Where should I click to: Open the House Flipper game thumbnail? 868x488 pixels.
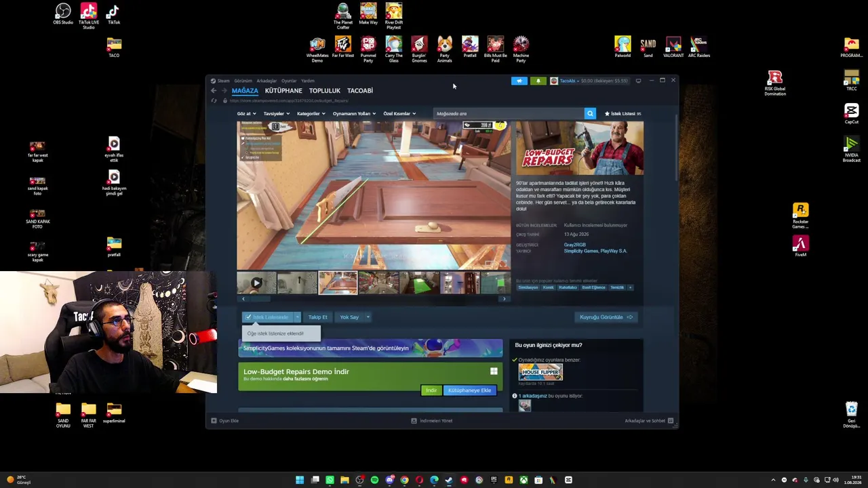[540, 372]
